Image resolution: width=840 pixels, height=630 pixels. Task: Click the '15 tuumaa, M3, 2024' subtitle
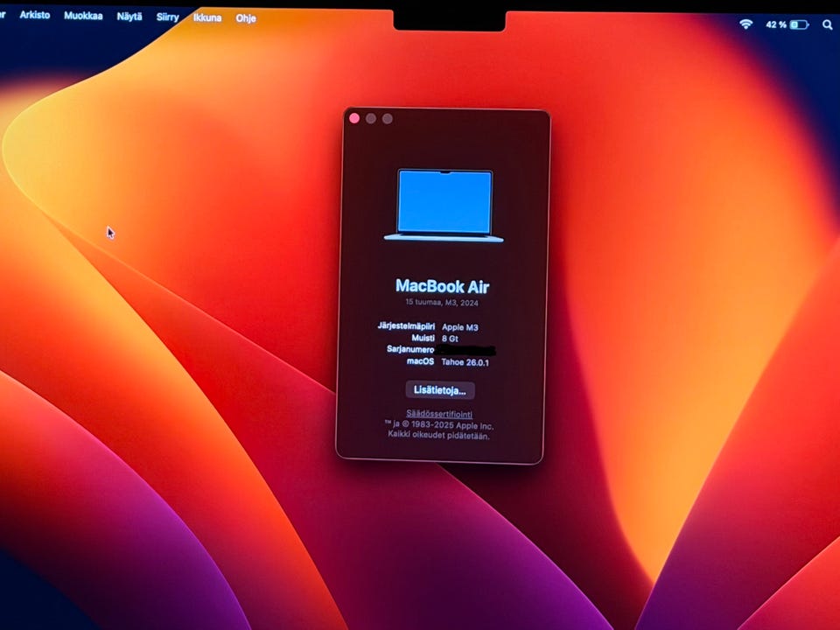[x=442, y=302]
